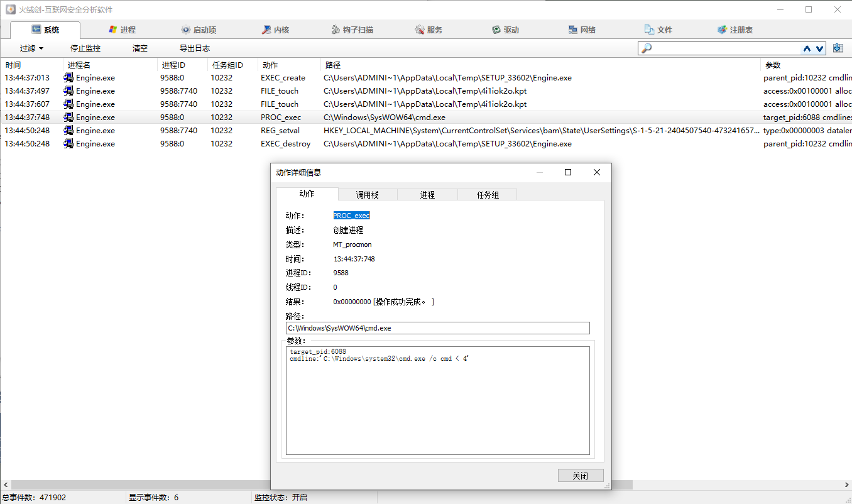Viewport: 852px width, 504px height.
Task: Click the 火绒剑 app icon in title bar
Action: (11, 10)
